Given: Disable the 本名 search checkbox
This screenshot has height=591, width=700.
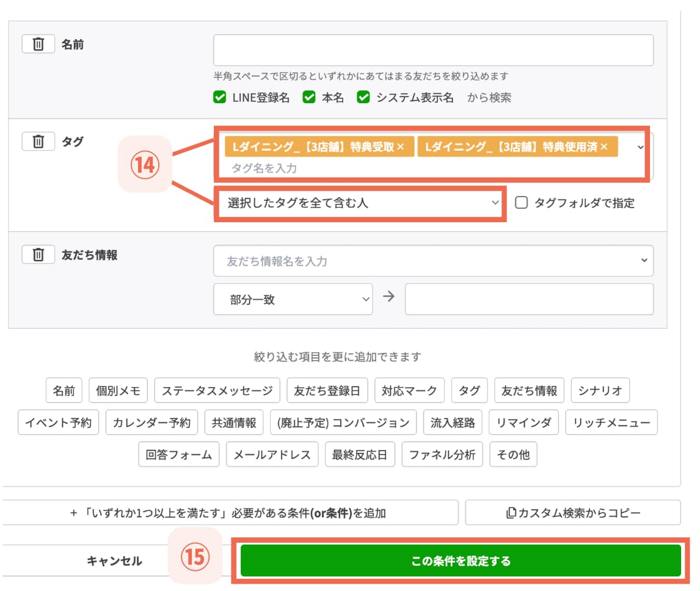Looking at the screenshot, I should pyautogui.click(x=308, y=97).
